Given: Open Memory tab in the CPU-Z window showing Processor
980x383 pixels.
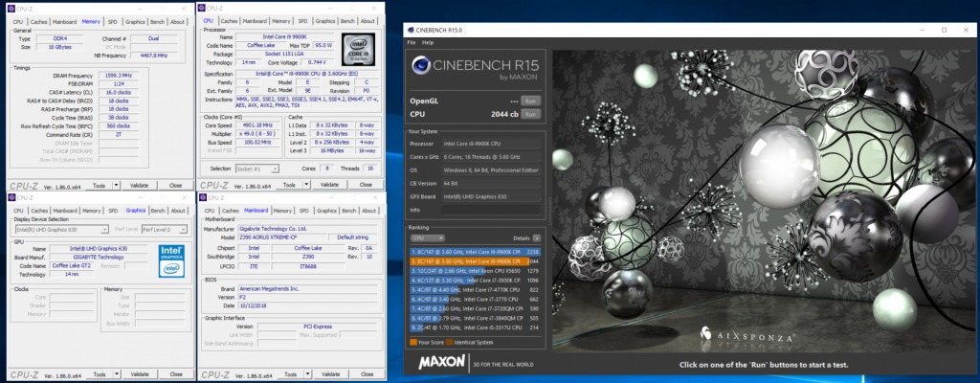Looking at the screenshot, I should (x=281, y=21).
